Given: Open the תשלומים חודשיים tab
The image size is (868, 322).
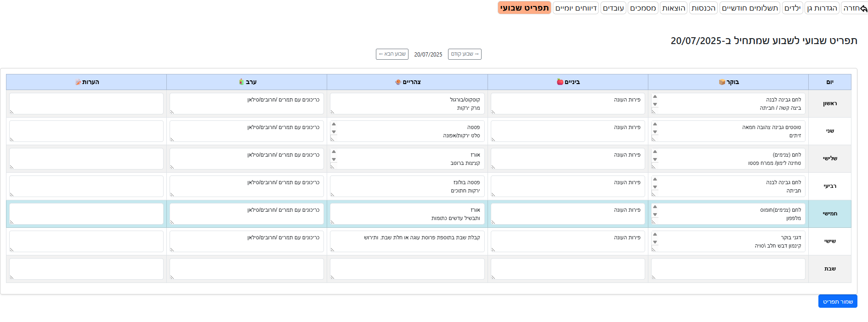Looking at the screenshot, I should click(x=749, y=8).
